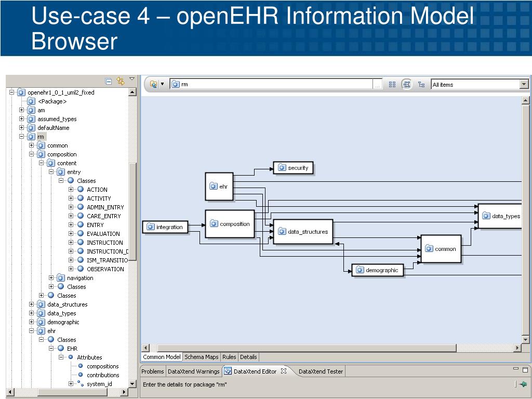Click the ENTRY class icon
Image resolution: width=532 pixels, height=399 pixels.
pos(81,224)
